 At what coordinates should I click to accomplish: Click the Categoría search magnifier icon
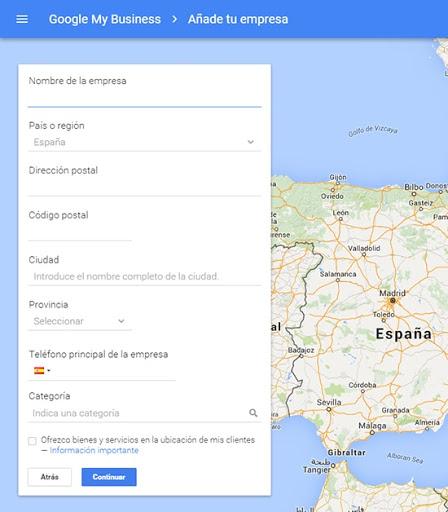[x=253, y=413]
